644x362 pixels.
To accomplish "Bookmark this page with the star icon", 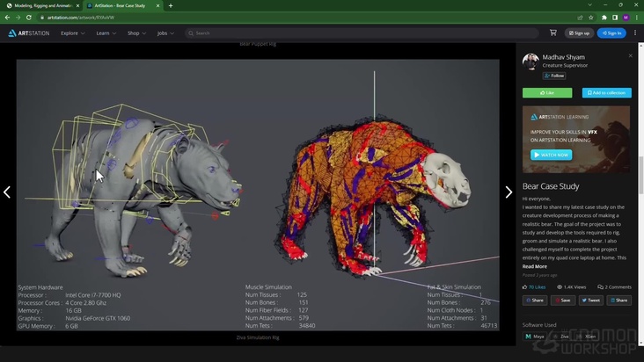I will tap(591, 18).
